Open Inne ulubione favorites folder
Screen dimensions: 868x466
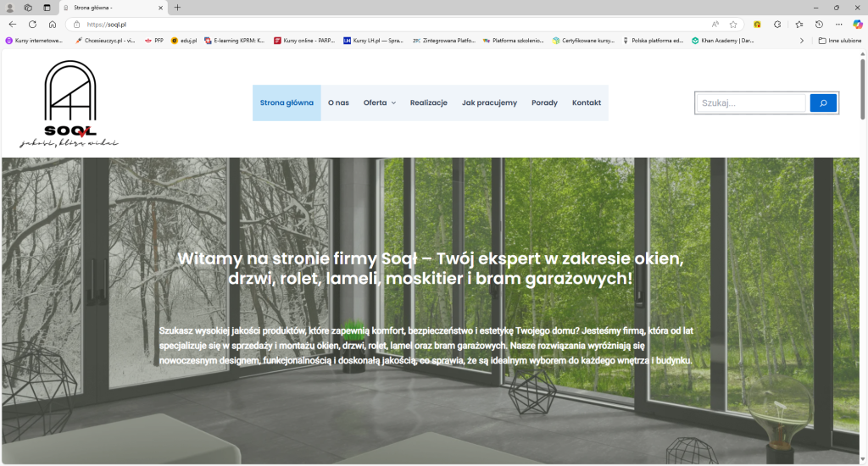pos(839,40)
